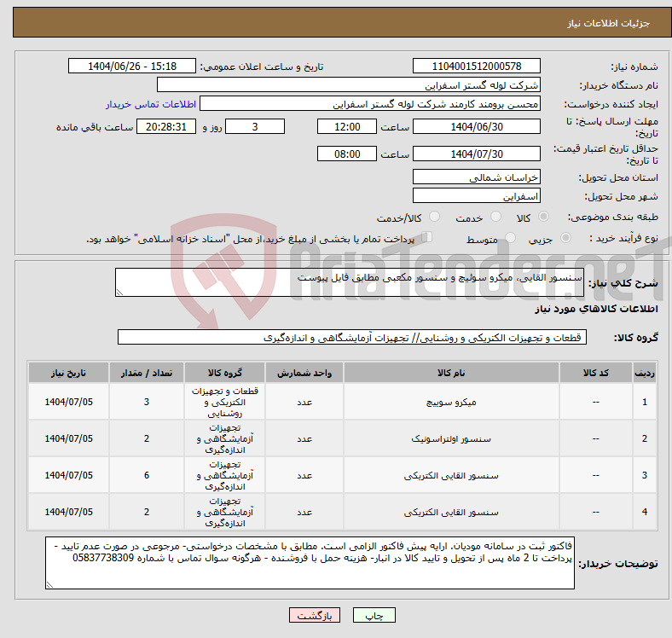The width and height of the screenshot is (672, 638).
Task: Click the response deadline date 1404/06/30
Action: 476,126
